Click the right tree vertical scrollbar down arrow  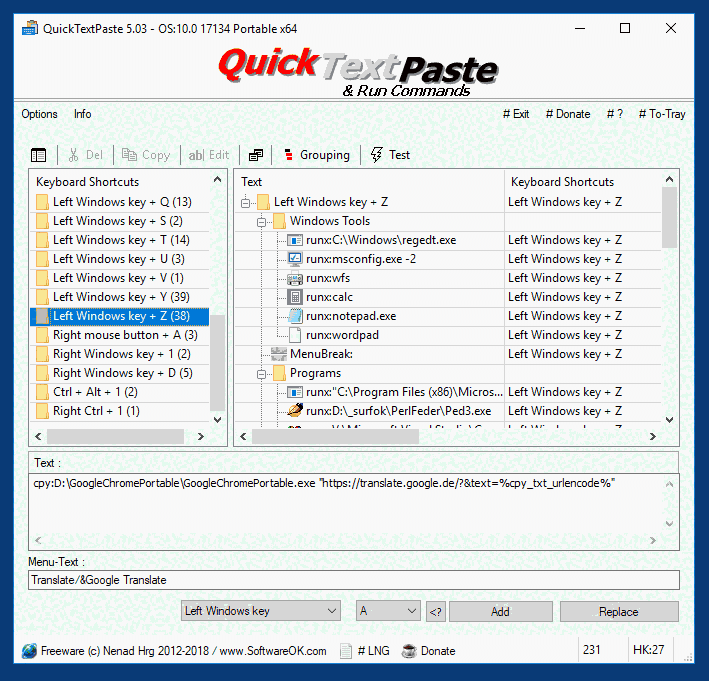pos(670,420)
